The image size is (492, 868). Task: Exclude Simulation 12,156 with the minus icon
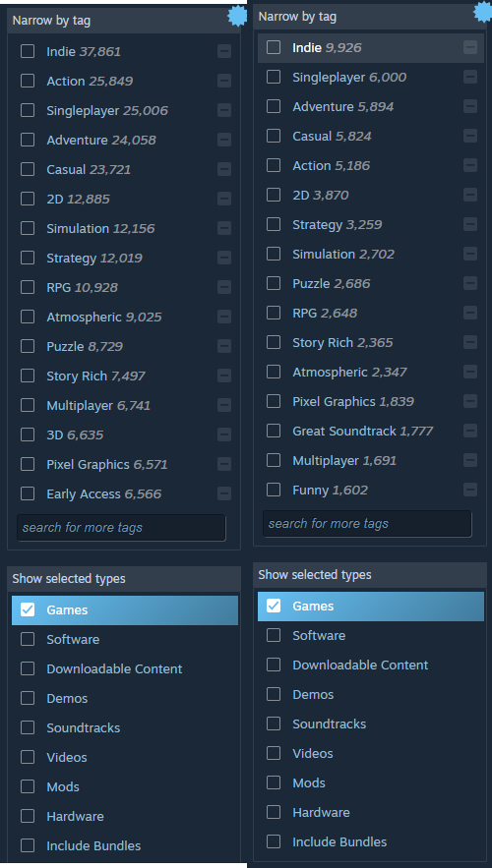pos(224,229)
